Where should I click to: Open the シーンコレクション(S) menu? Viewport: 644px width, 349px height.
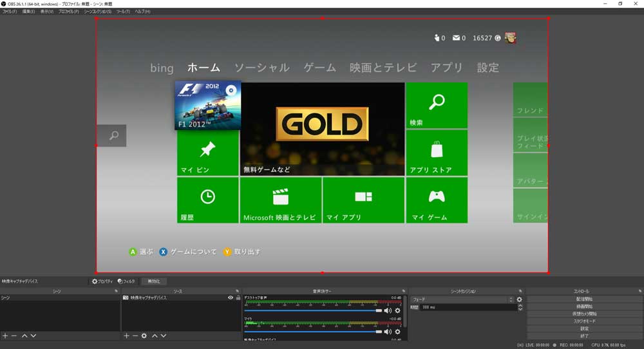[x=98, y=12]
